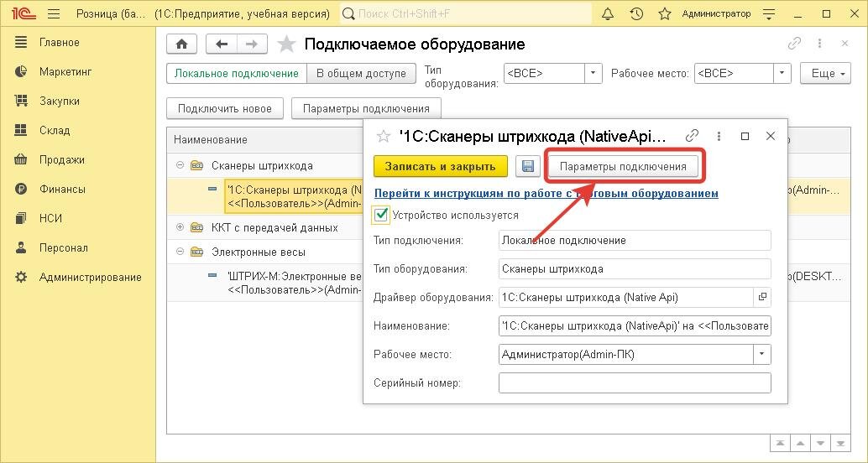Go to home page button
This screenshot has height=463, width=868.
coord(181,44)
